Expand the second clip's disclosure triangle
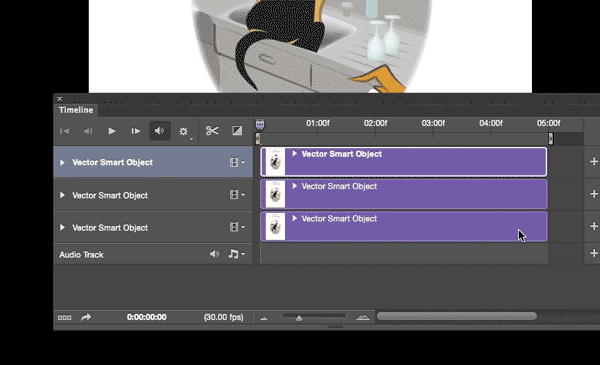 295,186
